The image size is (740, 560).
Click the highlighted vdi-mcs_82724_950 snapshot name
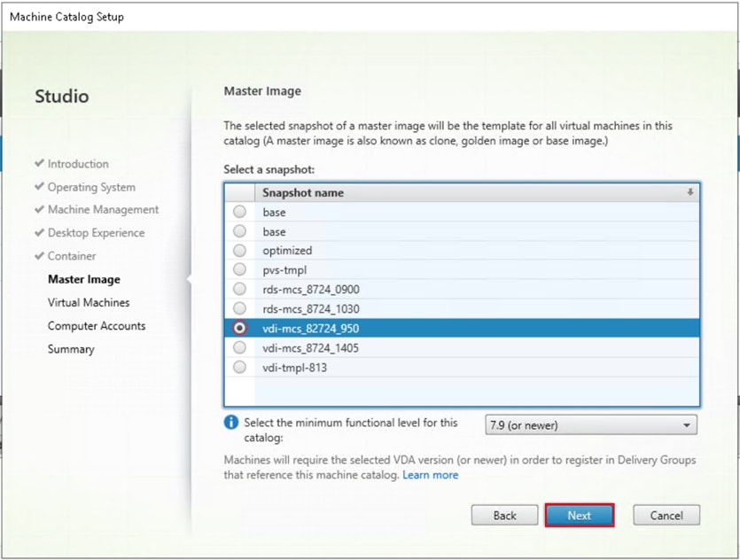click(x=310, y=329)
